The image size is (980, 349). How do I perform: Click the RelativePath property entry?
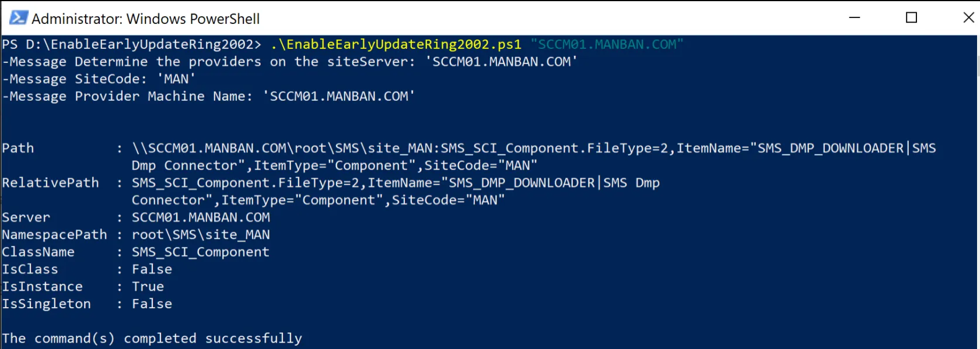pos(51,182)
